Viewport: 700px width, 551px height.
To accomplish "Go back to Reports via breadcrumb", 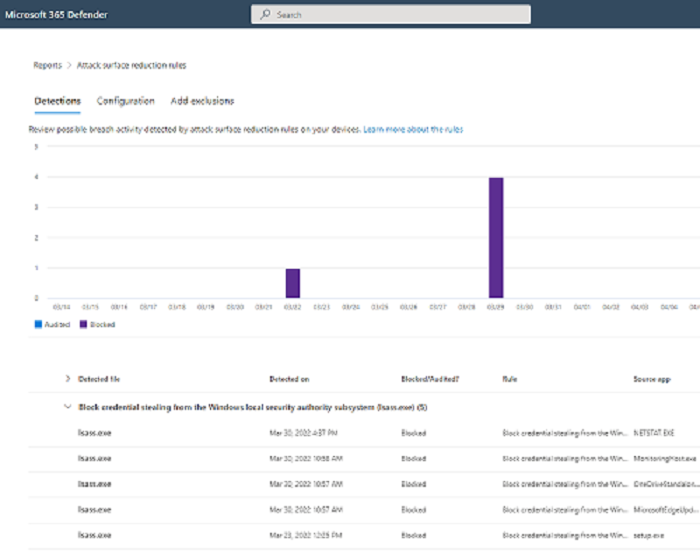I will click(47, 65).
